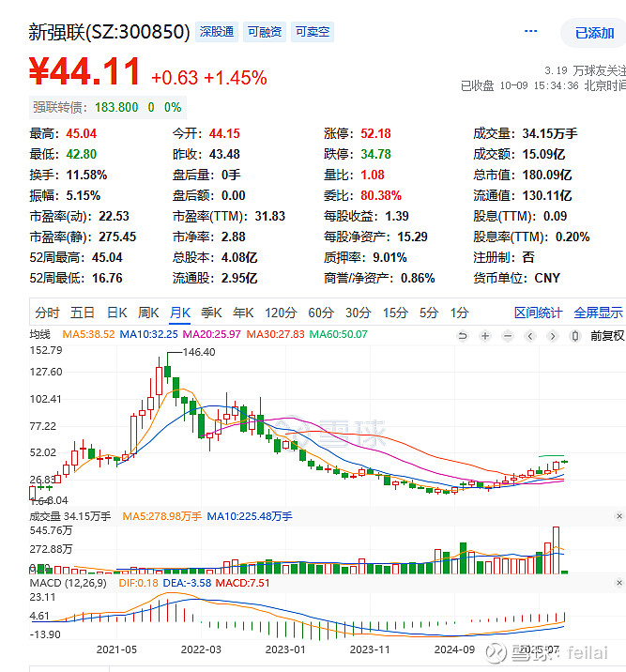
Task: Click the 2022-03 date axis label
Action: tap(201, 649)
